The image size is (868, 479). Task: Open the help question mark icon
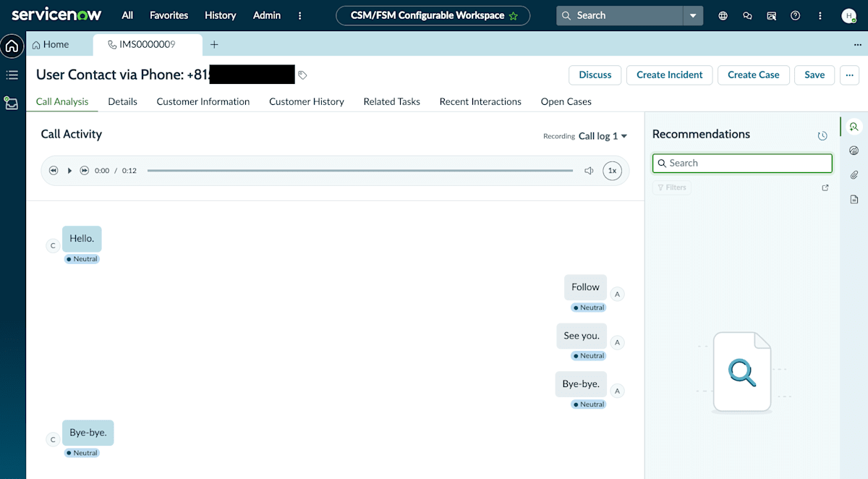click(796, 15)
